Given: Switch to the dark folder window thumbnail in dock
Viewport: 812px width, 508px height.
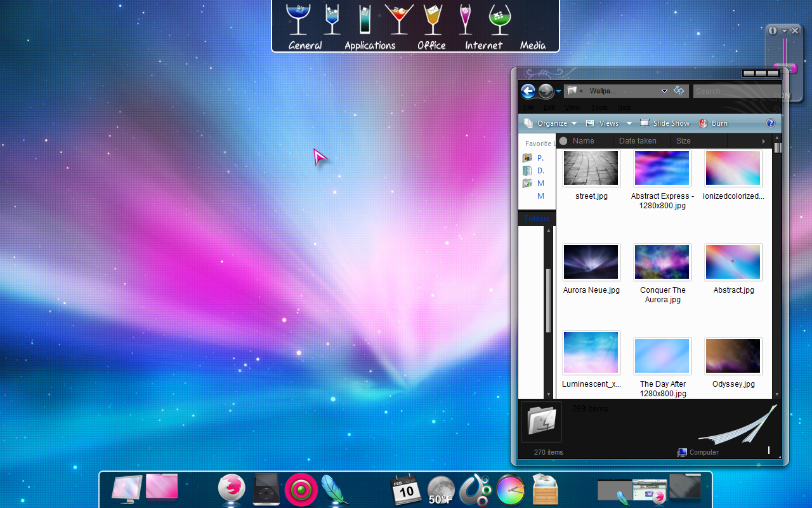Looking at the screenshot, I should [685, 486].
